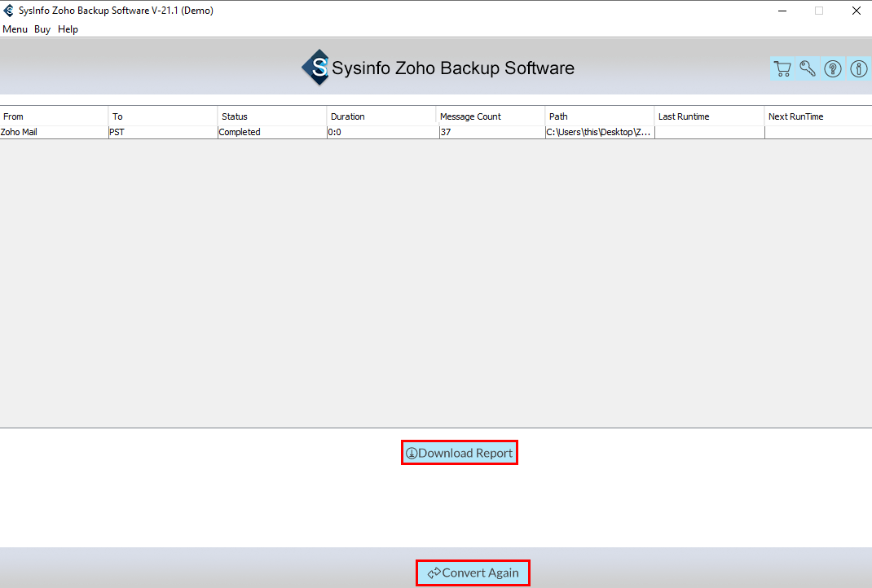
Task: Minimize the SysInfo window
Action: (x=782, y=11)
